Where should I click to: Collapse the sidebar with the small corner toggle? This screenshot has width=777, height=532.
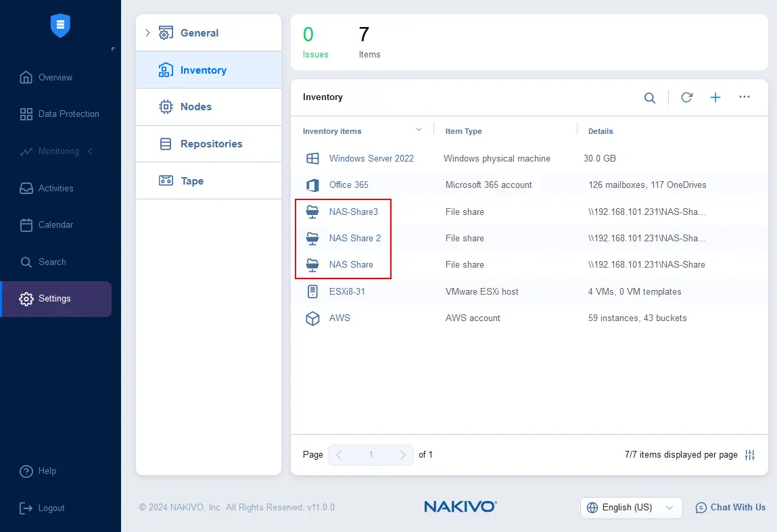[x=113, y=49]
